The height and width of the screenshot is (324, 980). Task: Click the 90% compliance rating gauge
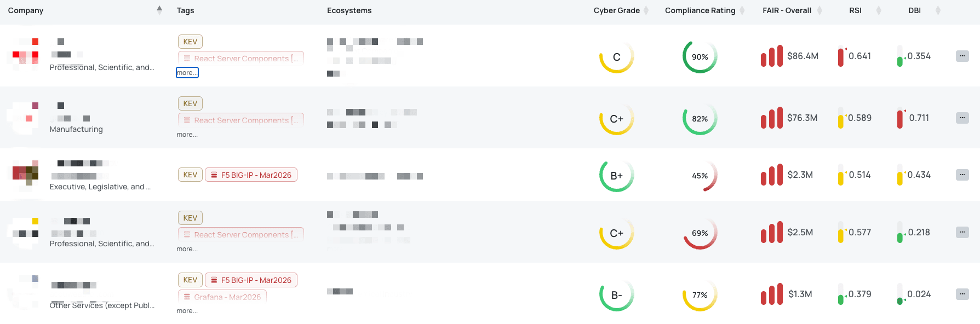pyautogui.click(x=700, y=57)
